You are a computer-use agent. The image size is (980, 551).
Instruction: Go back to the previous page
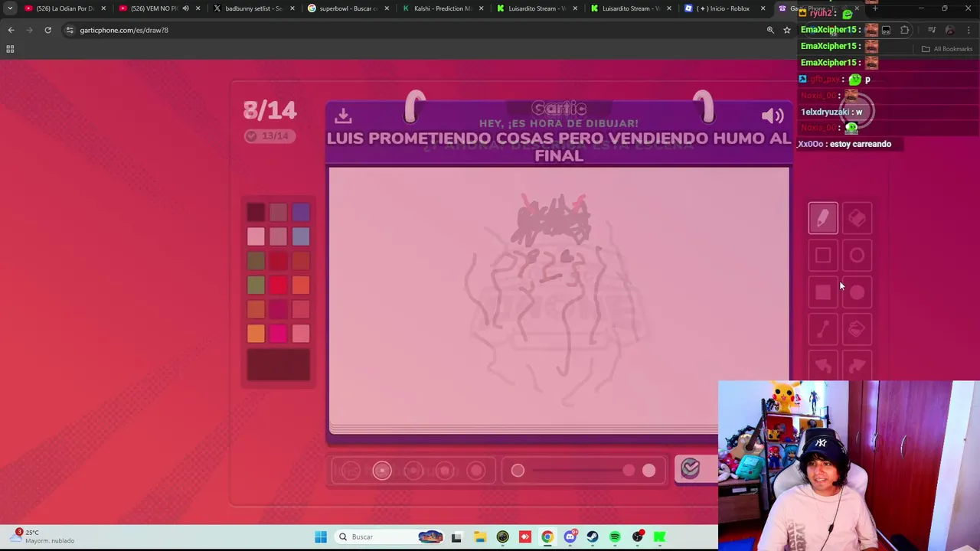pos(11,30)
